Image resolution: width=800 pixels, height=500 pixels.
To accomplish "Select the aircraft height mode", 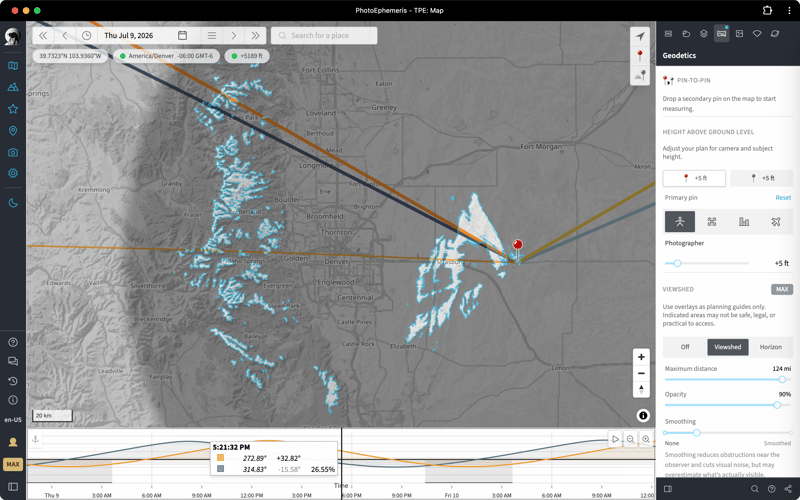I will click(x=776, y=221).
